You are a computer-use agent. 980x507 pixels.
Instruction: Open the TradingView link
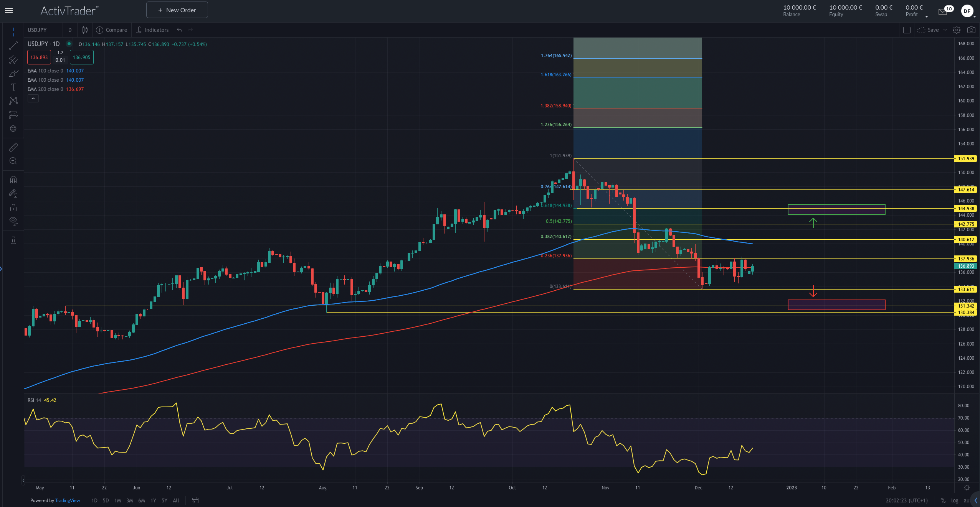click(67, 500)
